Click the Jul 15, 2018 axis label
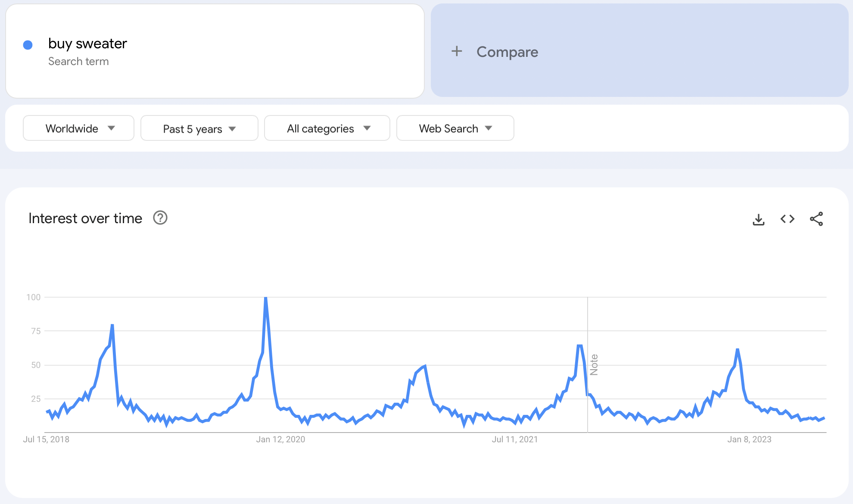The width and height of the screenshot is (853, 504). coord(46,439)
